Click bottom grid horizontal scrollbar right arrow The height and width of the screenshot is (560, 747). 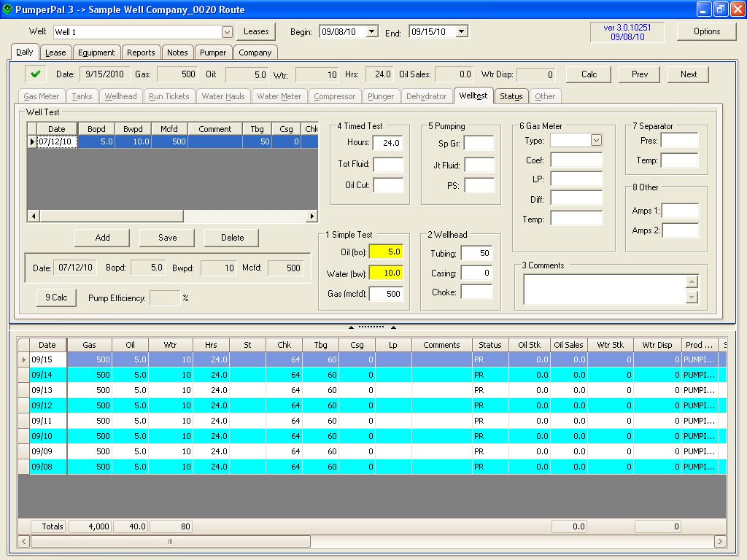point(720,541)
